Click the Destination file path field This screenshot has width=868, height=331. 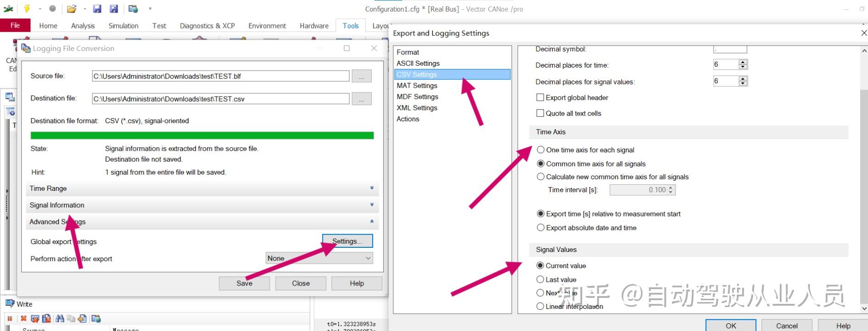[x=221, y=99]
